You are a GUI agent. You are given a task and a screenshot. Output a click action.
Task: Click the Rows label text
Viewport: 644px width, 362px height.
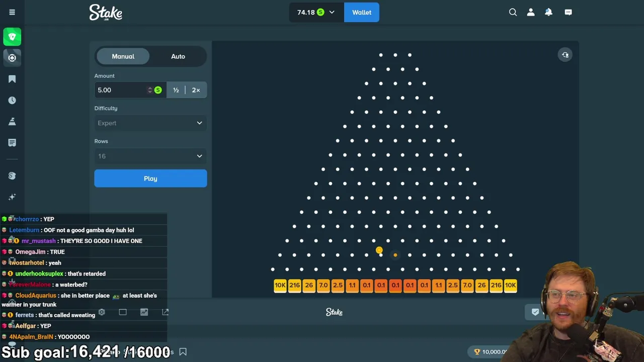point(101,141)
